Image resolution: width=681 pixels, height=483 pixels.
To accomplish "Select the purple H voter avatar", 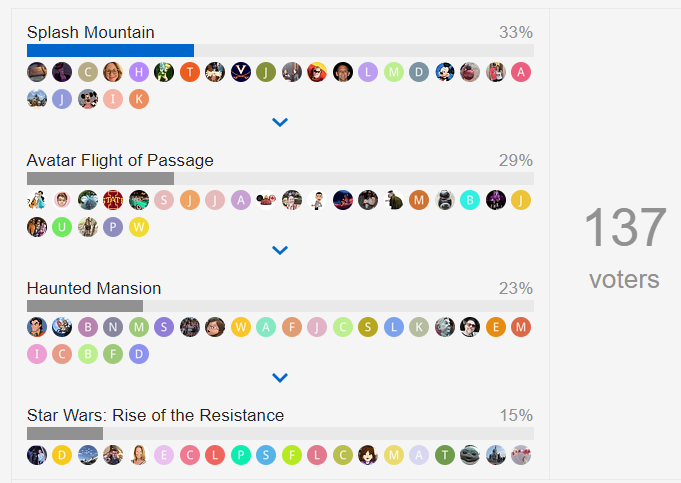I will [x=139, y=72].
